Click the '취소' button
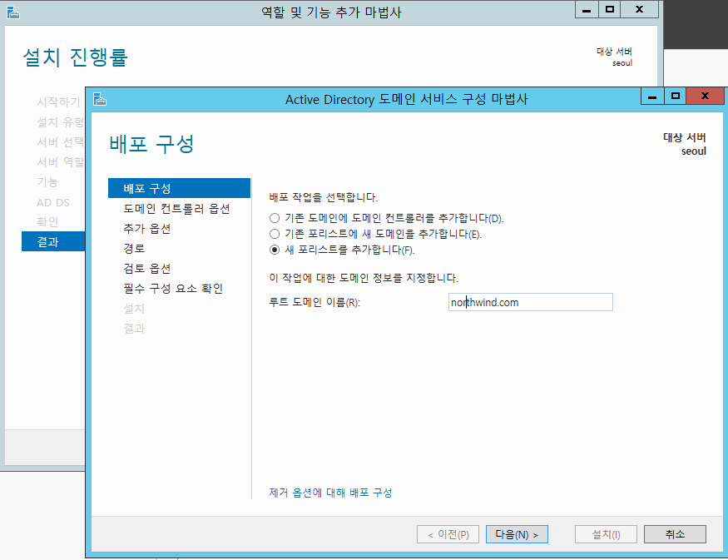728x560 pixels. pyautogui.click(x=675, y=534)
